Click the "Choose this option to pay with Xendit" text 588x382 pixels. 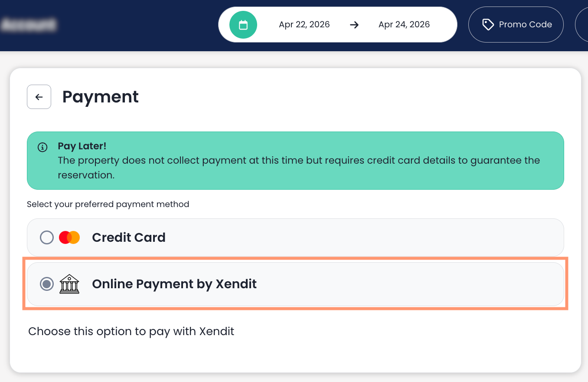tap(131, 332)
